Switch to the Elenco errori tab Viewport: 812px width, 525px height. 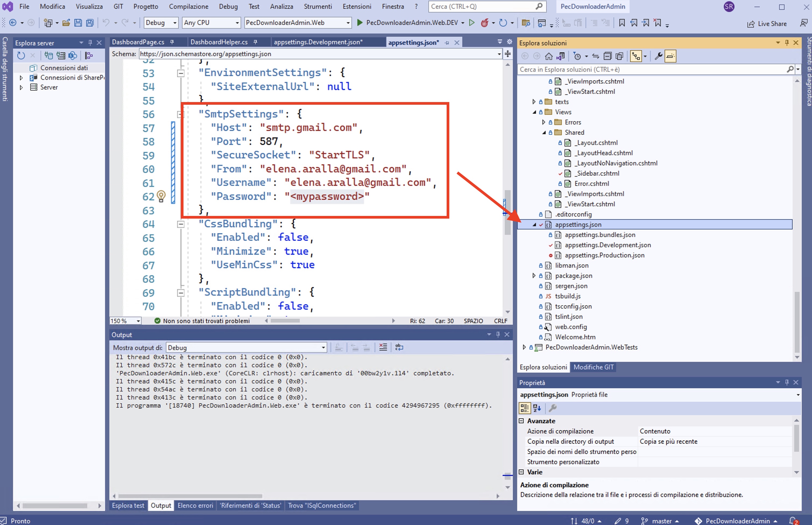click(195, 506)
